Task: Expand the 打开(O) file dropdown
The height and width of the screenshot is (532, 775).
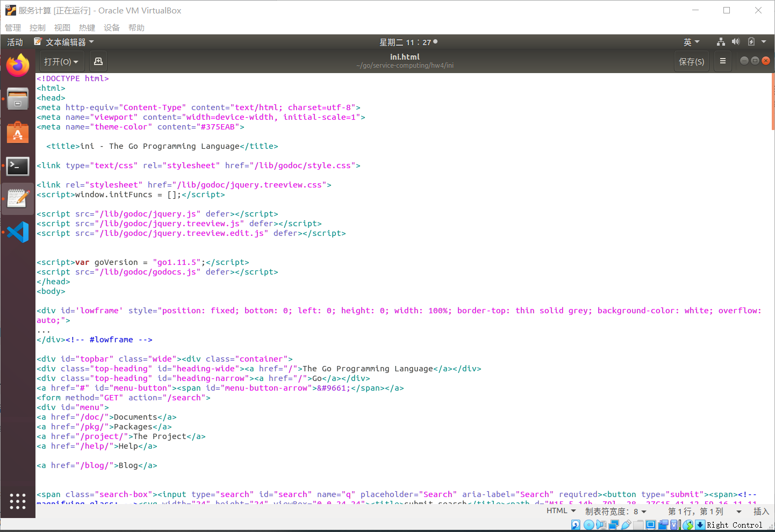Action: pos(61,61)
